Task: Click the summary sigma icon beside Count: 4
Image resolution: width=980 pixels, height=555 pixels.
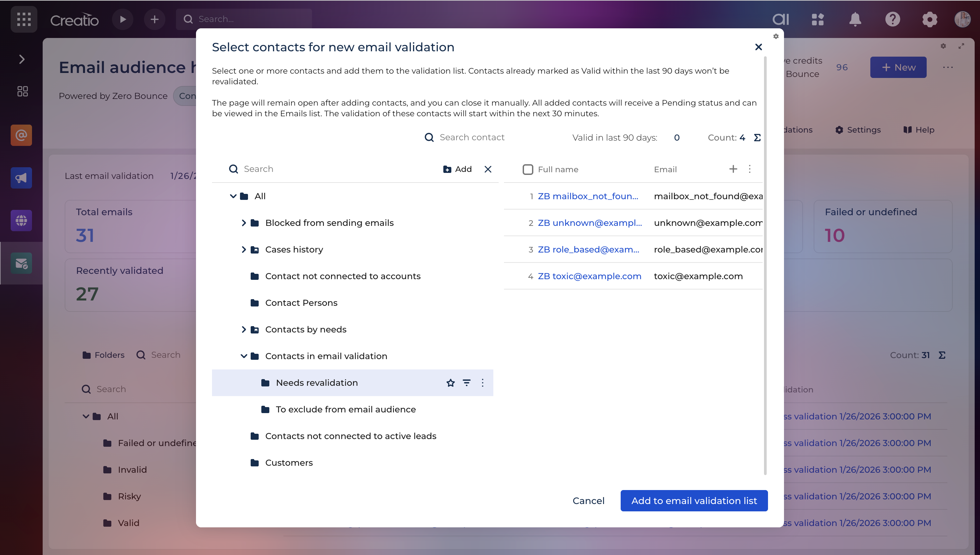Action: (757, 138)
